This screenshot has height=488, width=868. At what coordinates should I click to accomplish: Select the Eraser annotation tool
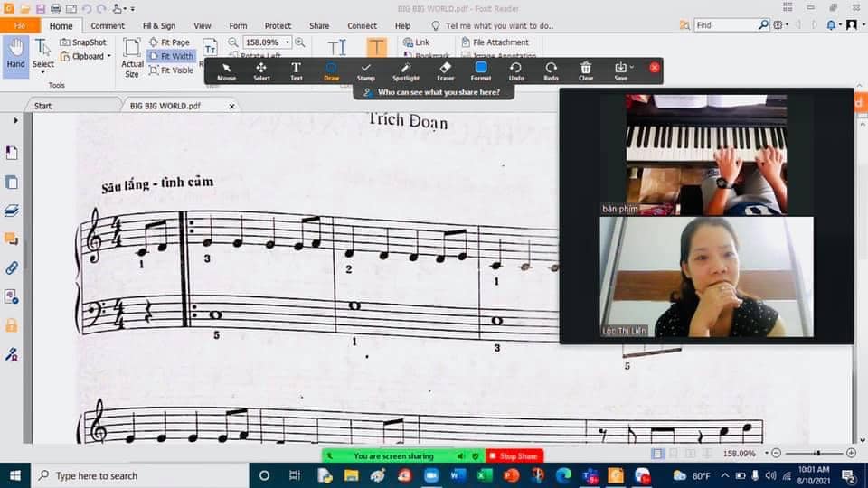446,71
